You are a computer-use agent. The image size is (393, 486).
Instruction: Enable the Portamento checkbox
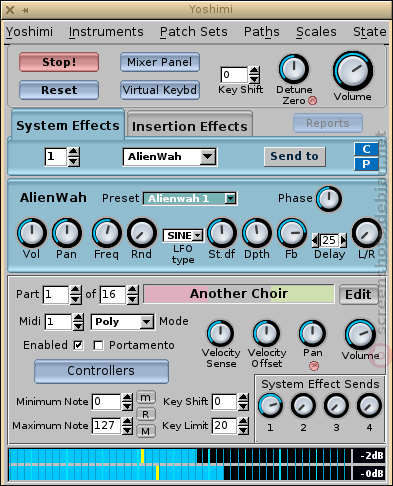tap(98, 345)
